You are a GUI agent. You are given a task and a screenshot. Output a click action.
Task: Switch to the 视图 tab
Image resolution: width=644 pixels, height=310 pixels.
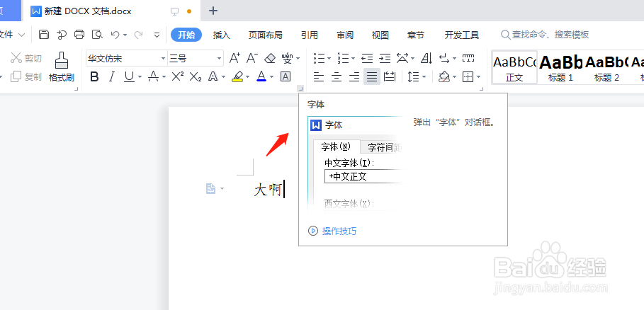(x=380, y=35)
